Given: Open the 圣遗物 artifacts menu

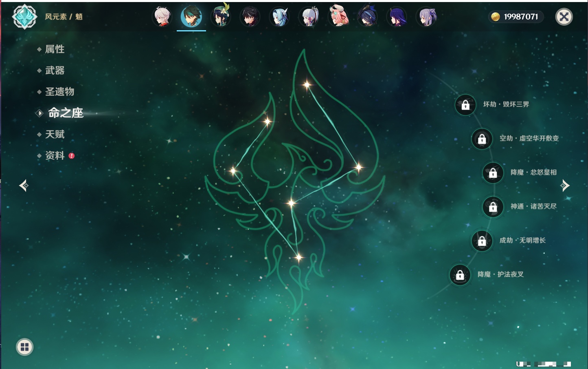Looking at the screenshot, I should point(59,92).
